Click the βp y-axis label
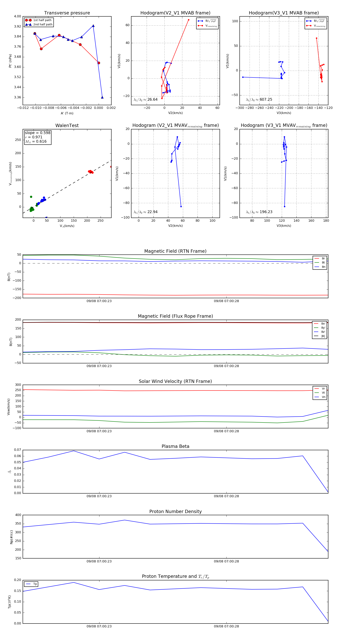 coord(10,471)
